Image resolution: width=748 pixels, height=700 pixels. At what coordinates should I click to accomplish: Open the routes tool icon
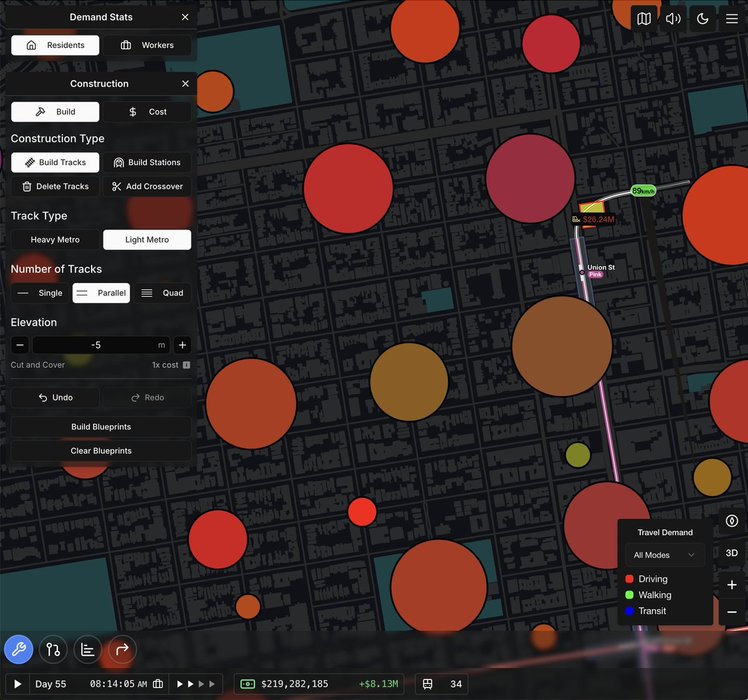[53, 649]
